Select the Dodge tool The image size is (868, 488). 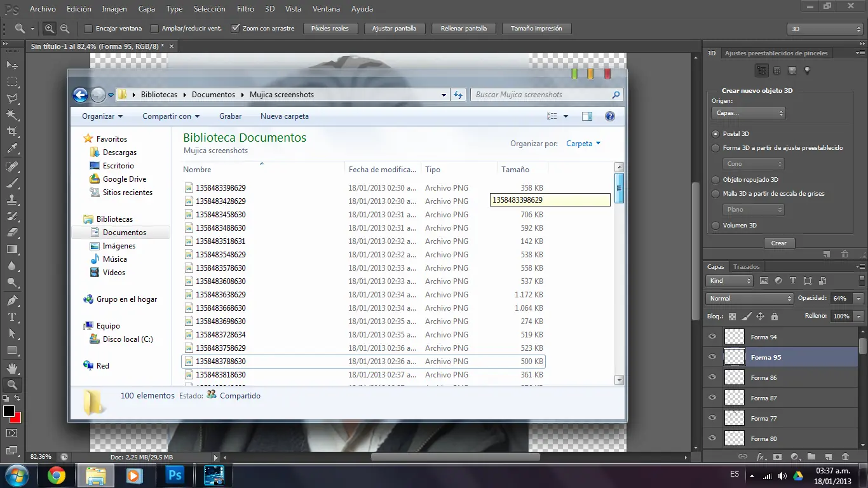[x=12, y=282]
